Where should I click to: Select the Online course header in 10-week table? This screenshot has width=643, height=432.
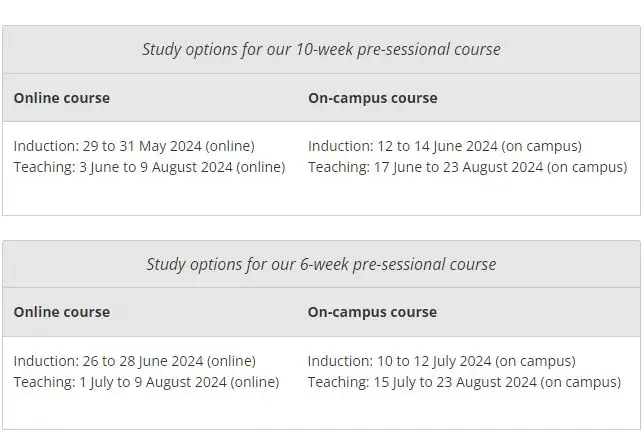pyautogui.click(x=62, y=98)
